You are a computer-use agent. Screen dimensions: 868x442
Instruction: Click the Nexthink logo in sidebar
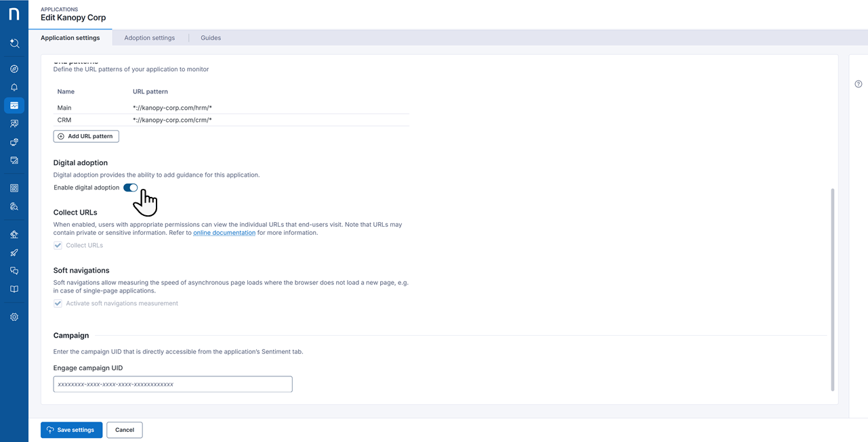14,15
